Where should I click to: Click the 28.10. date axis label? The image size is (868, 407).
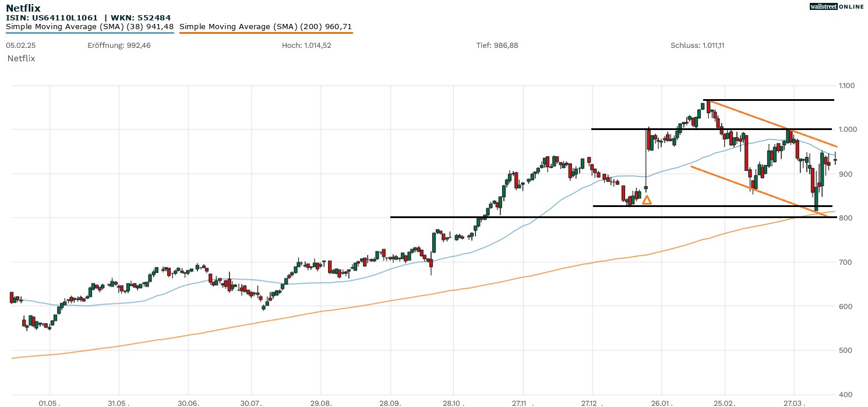453,403
